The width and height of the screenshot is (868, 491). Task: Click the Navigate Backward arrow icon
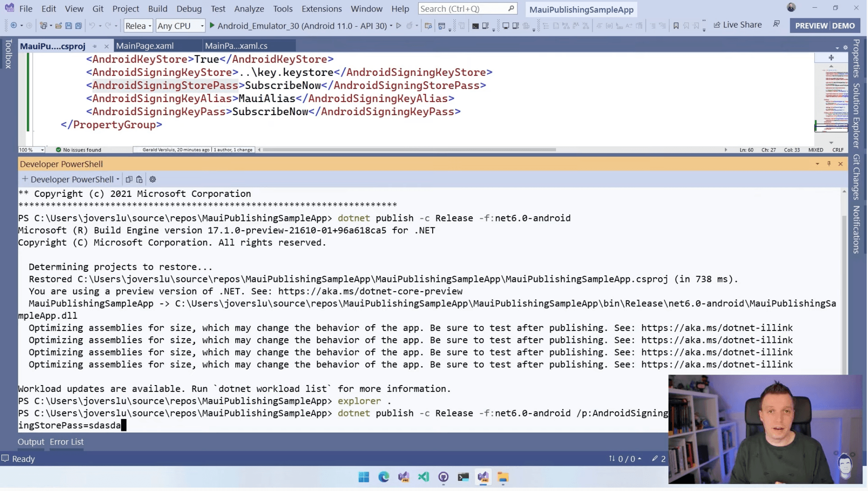pyautogui.click(x=14, y=26)
